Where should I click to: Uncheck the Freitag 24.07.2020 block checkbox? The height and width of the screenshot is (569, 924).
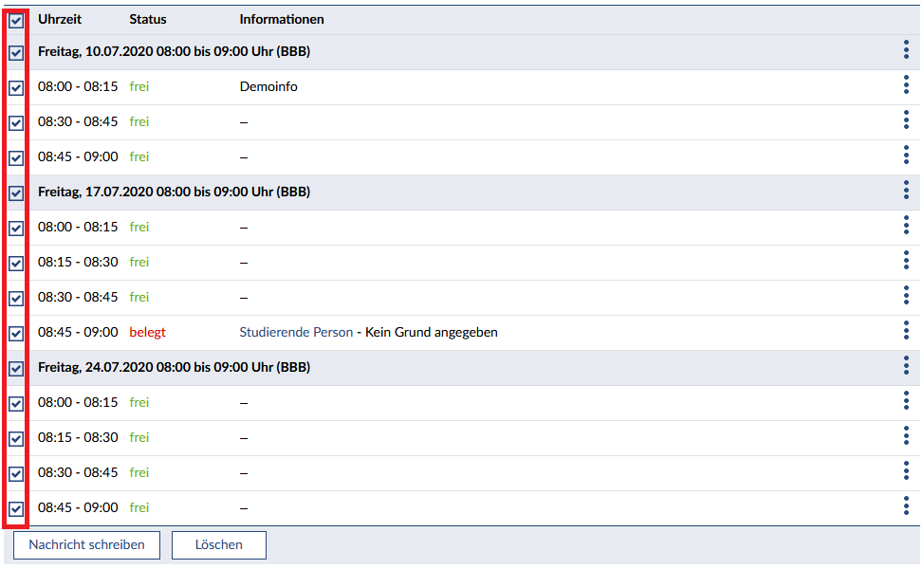(x=16, y=369)
